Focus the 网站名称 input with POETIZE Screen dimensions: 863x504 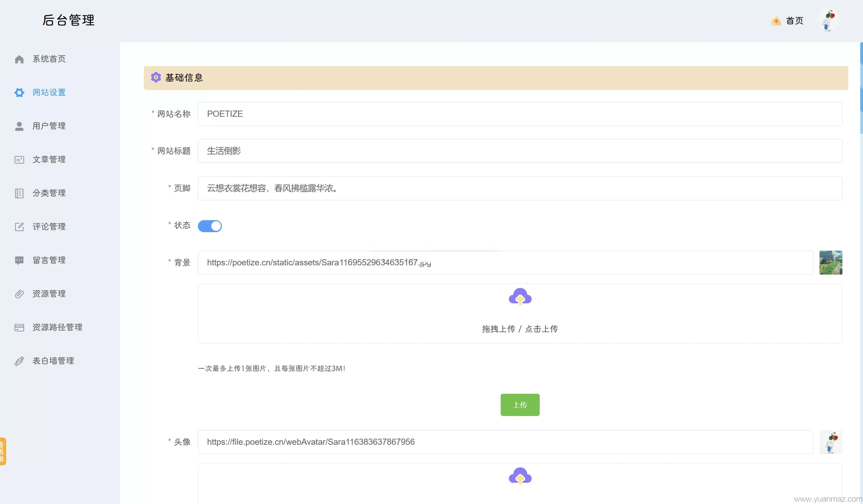pos(520,114)
